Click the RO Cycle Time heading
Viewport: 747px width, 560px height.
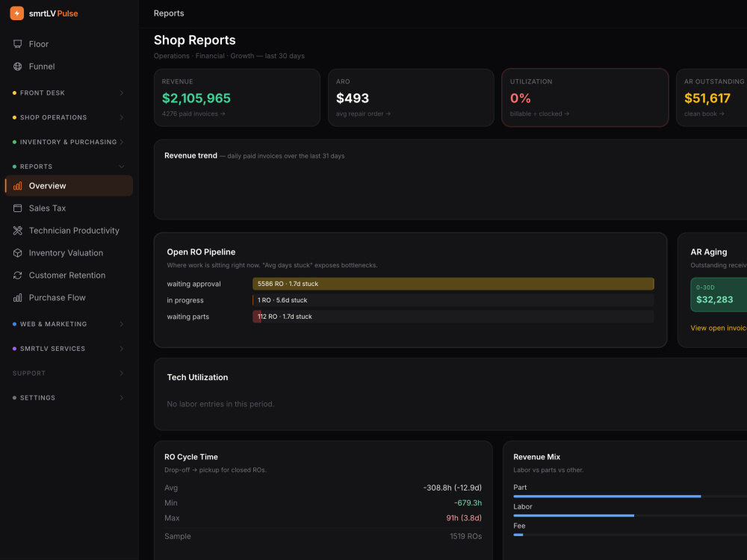(191, 457)
